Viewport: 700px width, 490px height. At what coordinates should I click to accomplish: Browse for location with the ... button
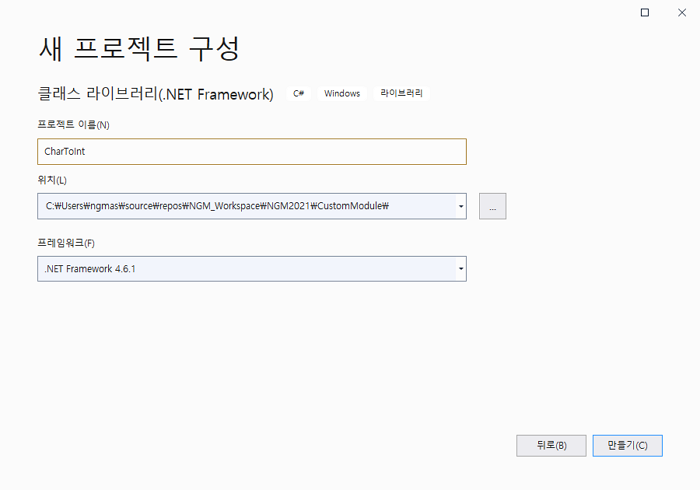click(x=492, y=206)
